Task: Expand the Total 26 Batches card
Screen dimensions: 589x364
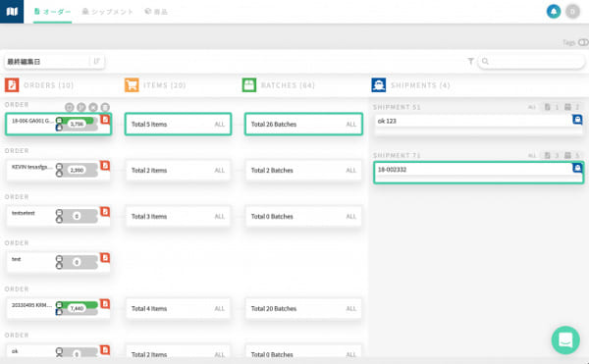Action: (x=303, y=124)
